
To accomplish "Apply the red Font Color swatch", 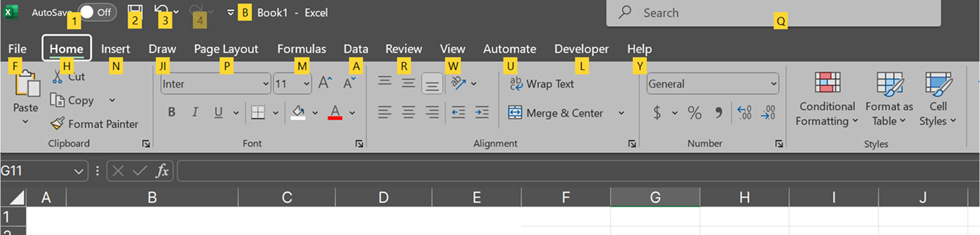I will pos(335,113).
